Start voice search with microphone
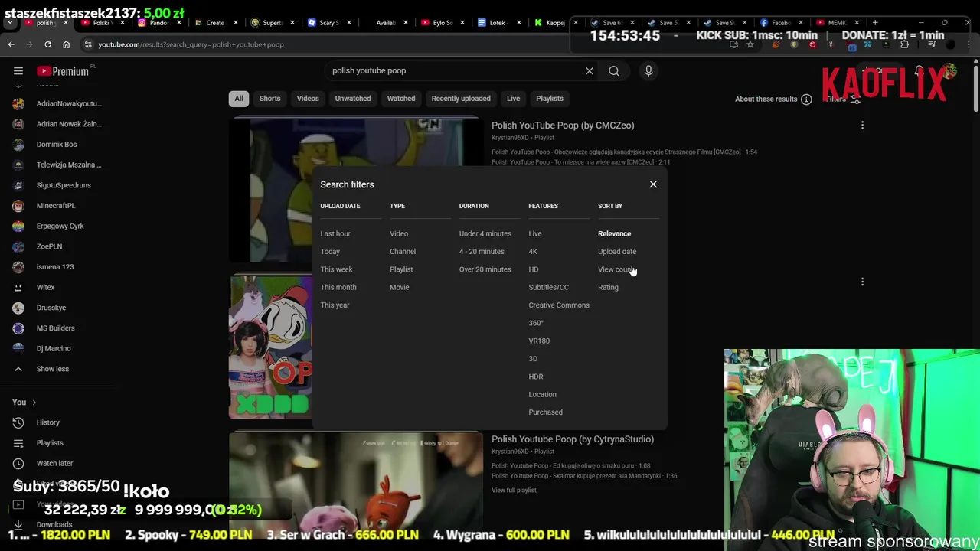Screen dimensions: 980x551 pyautogui.click(x=648, y=71)
